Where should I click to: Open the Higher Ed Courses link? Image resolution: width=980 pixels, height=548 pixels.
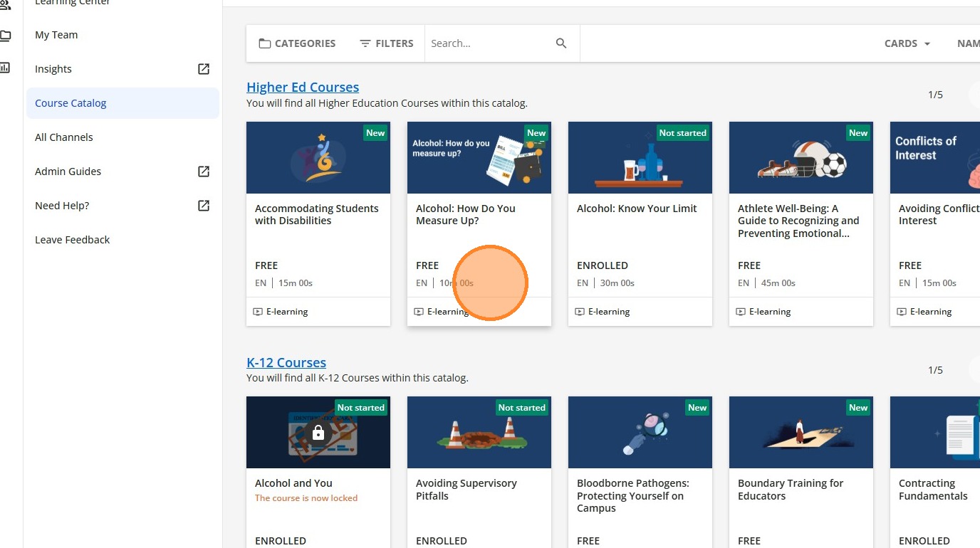(x=303, y=87)
